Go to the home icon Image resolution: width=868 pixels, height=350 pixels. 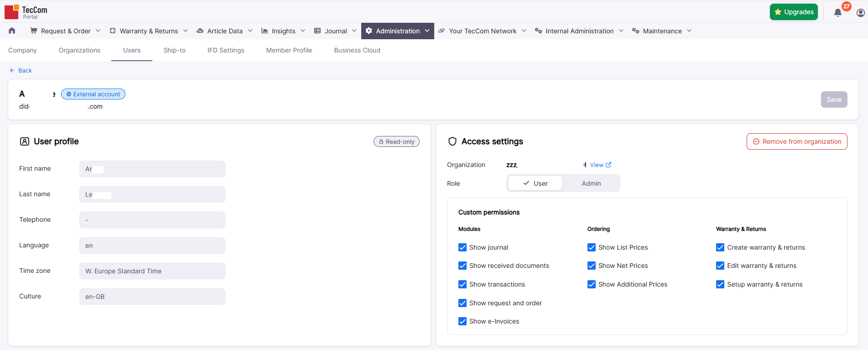click(x=12, y=31)
